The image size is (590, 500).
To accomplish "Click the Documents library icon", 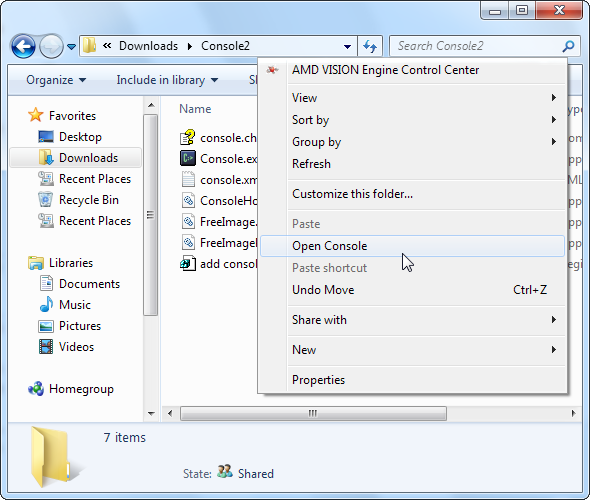I will click(x=46, y=283).
